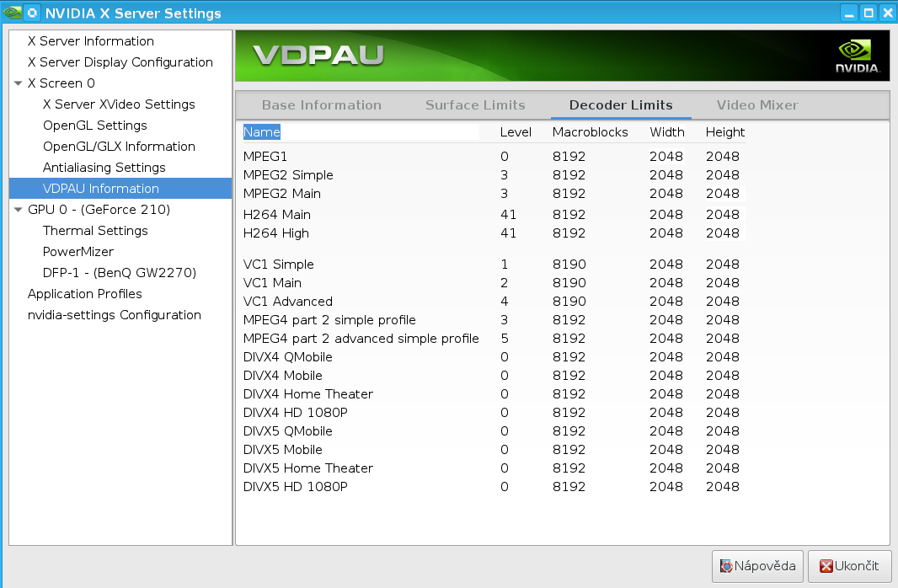The image size is (898, 588).
Task: Click the DIVX4 QMobile row name
Action: click(x=287, y=357)
